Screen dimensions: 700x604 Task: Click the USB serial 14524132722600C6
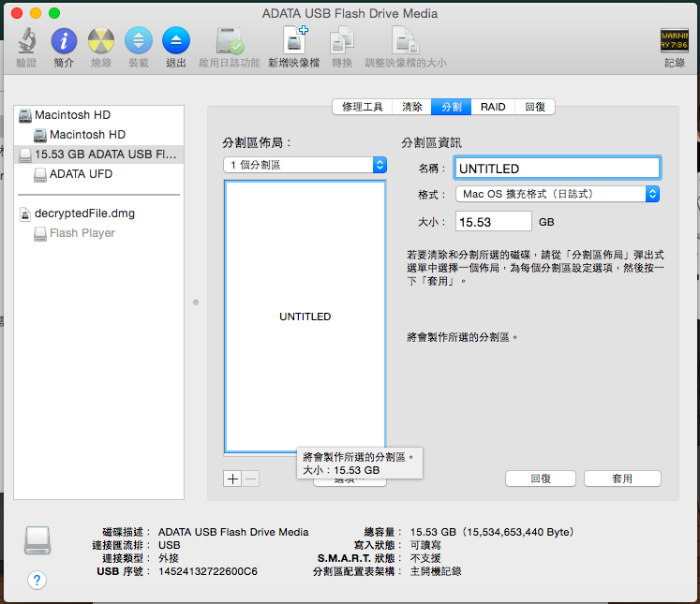[x=208, y=571]
